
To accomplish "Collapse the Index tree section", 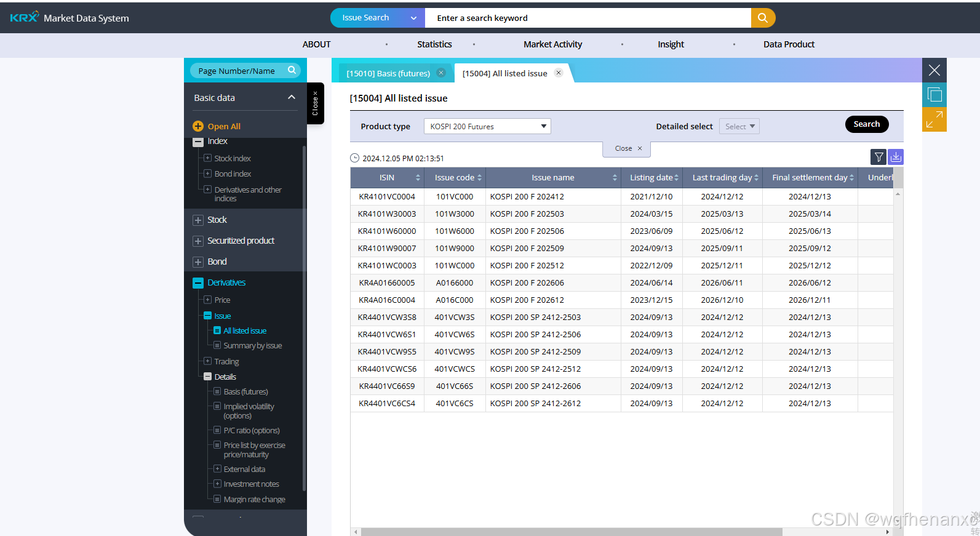I will (198, 142).
